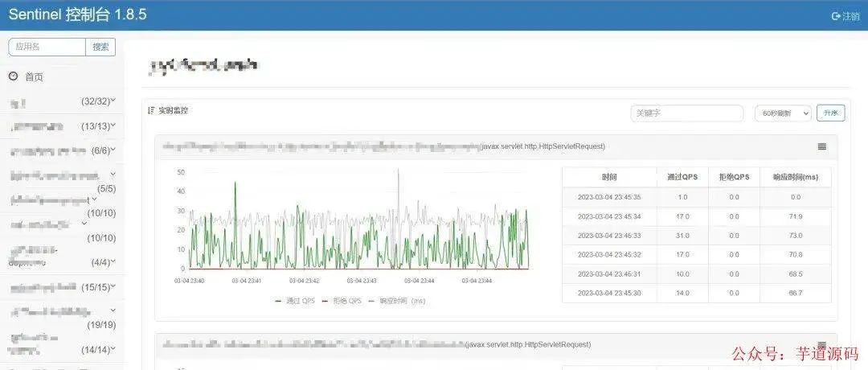The image size is (868, 370).
Task: Click the 通过QPS column header
Action: tap(682, 177)
